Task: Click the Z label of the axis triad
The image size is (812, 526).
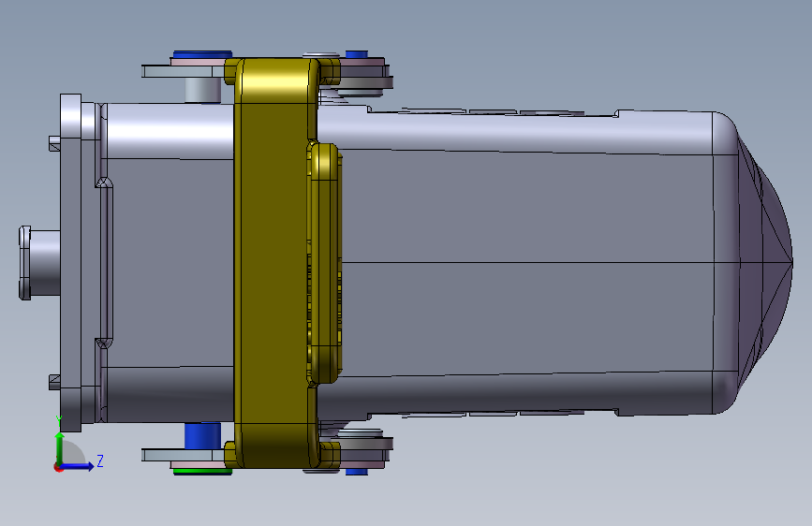Action: pyautogui.click(x=100, y=460)
